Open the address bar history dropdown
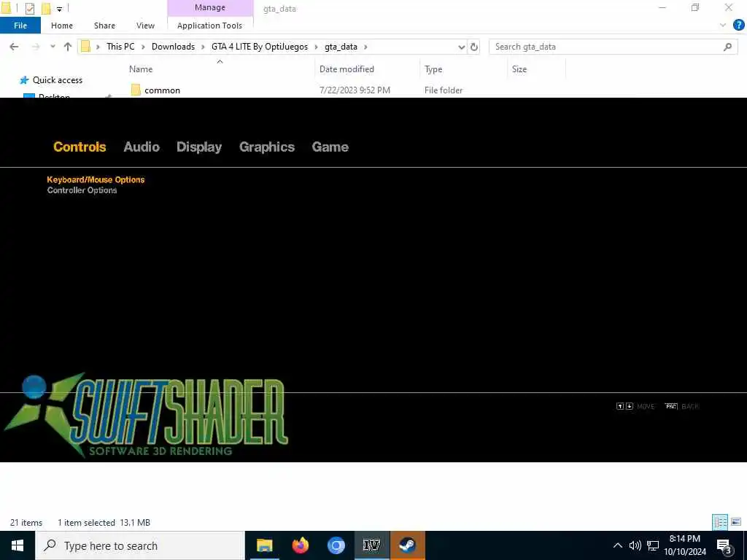Screen dimensions: 747x560 [x=461, y=47]
